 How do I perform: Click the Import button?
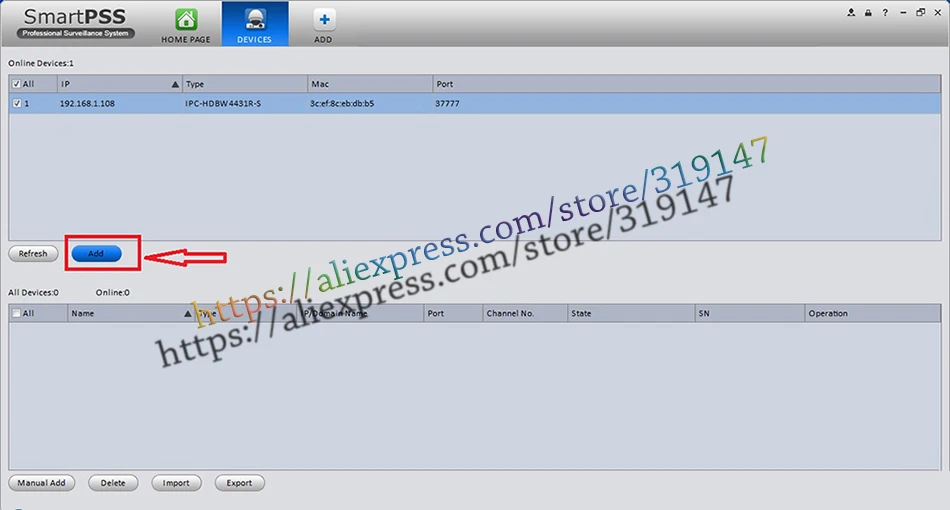176,483
